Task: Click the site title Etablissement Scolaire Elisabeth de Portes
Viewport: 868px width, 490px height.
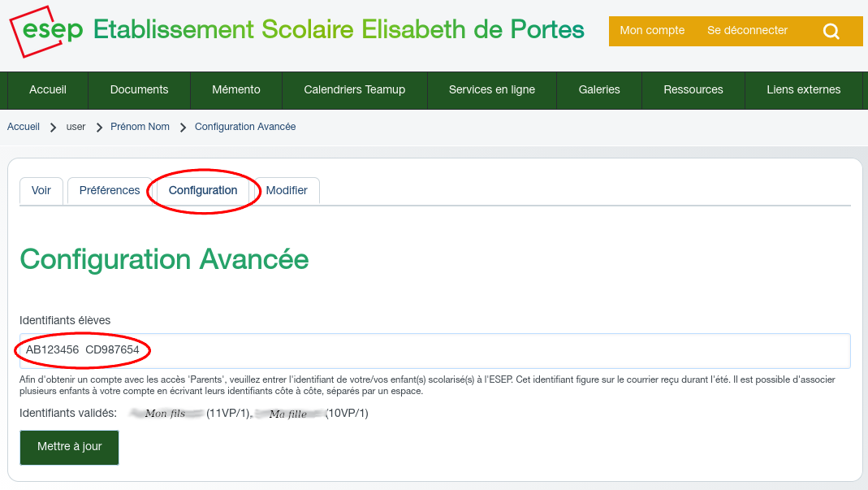Action: (339, 29)
